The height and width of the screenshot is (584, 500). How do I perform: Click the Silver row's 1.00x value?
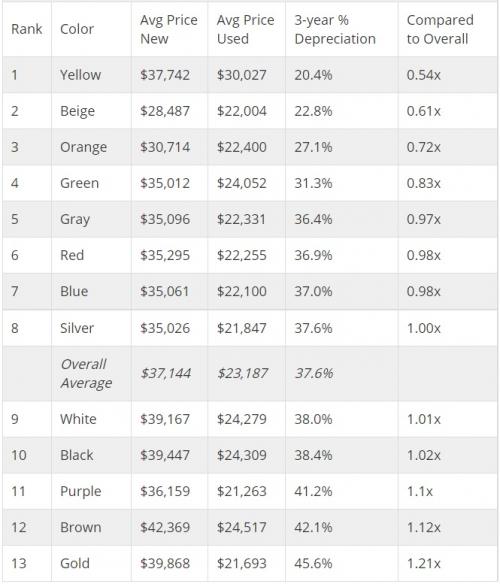click(x=424, y=328)
